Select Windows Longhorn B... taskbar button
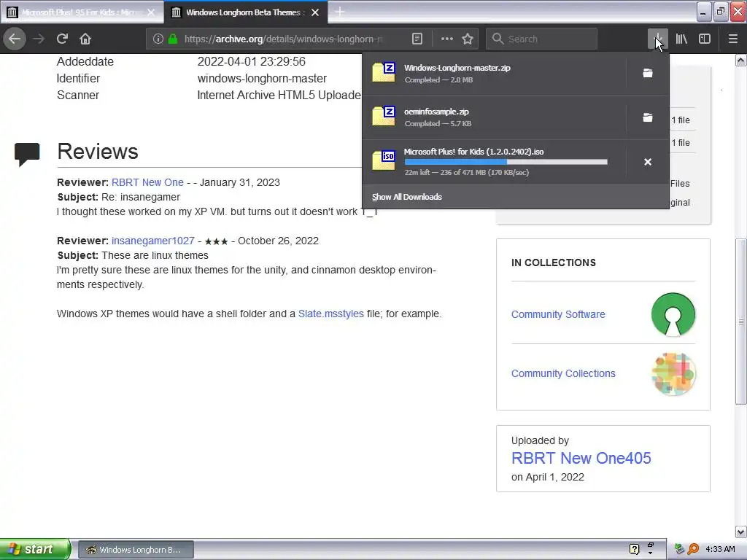 tap(136, 550)
